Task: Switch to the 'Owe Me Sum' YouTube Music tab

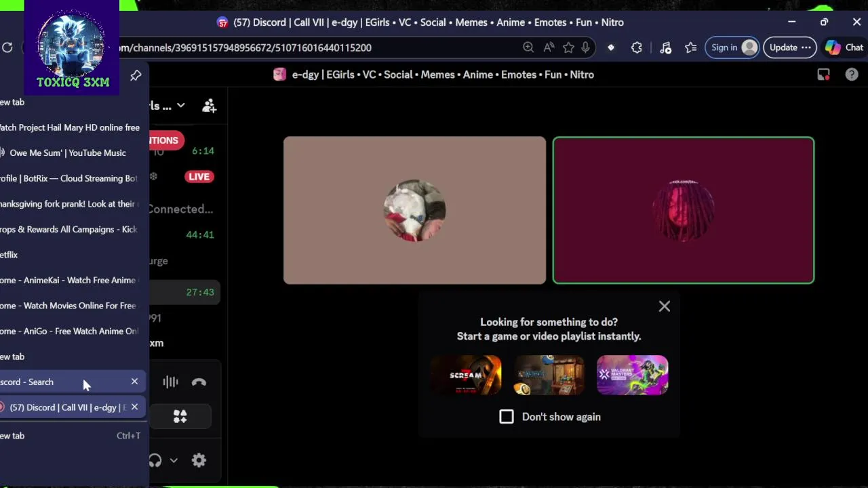Action: click(71, 153)
